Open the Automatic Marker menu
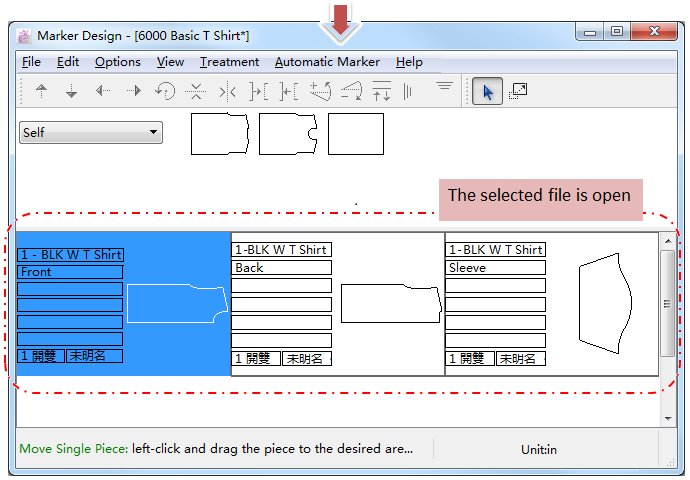The width and height of the screenshot is (690, 480). coord(327,62)
